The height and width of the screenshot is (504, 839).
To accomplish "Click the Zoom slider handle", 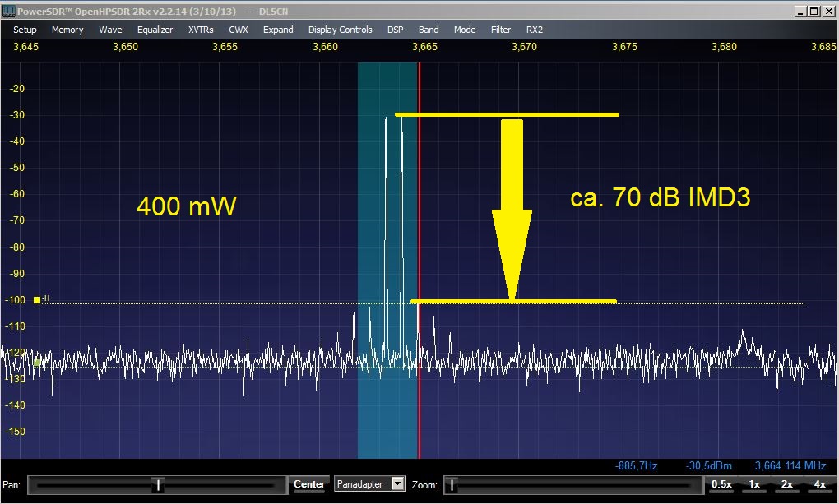I will tap(452, 485).
